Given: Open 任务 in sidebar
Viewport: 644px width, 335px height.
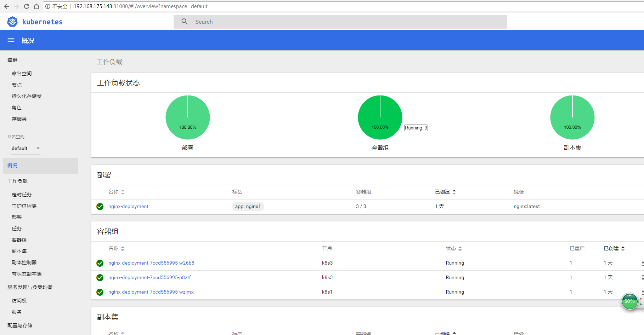Looking at the screenshot, I should click(x=17, y=229).
